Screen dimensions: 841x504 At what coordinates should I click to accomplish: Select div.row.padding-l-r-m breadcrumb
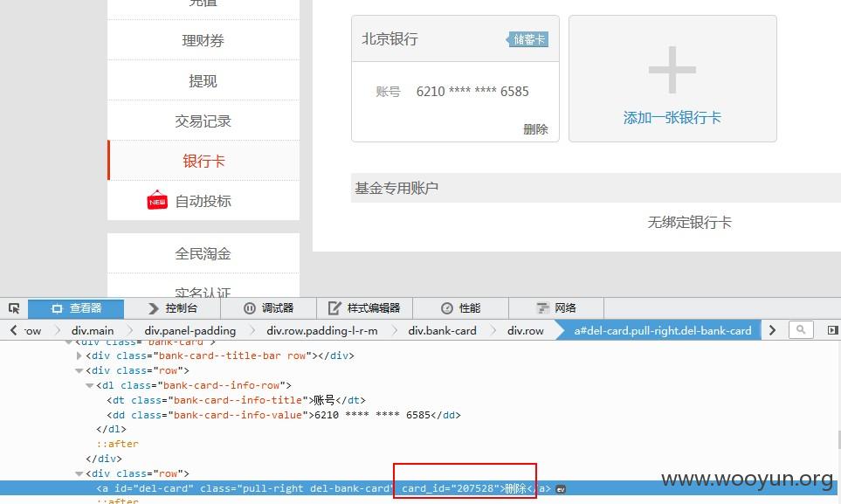click(x=321, y=331)
